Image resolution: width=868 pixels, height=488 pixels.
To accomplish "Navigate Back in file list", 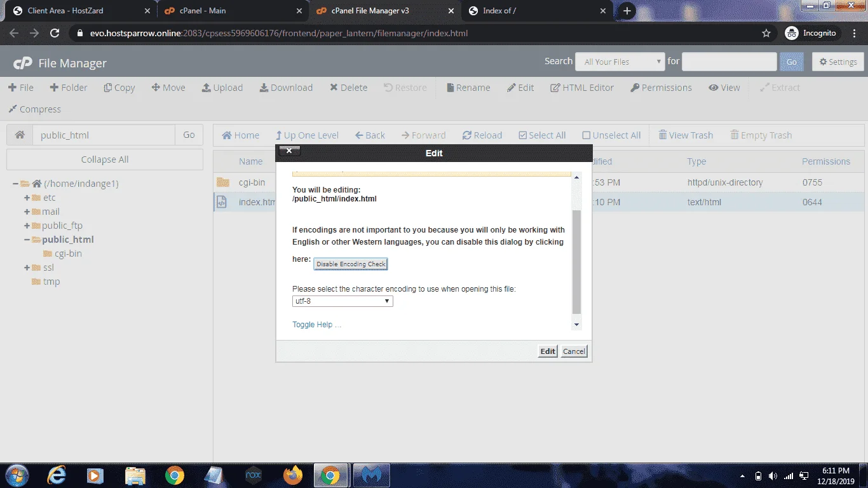I will click(x=370, y=135).
